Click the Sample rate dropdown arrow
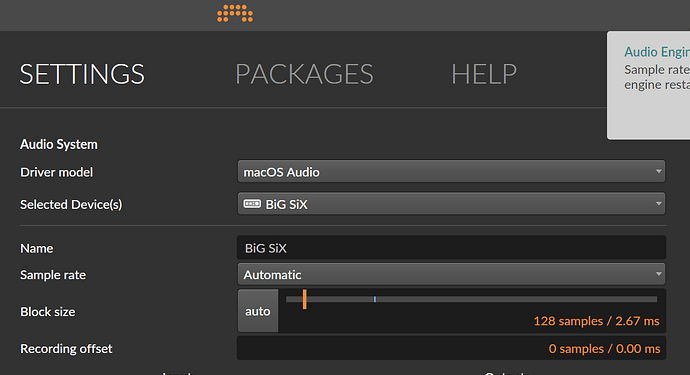This screenshot has width=690, height=375. tap(658, 274)
